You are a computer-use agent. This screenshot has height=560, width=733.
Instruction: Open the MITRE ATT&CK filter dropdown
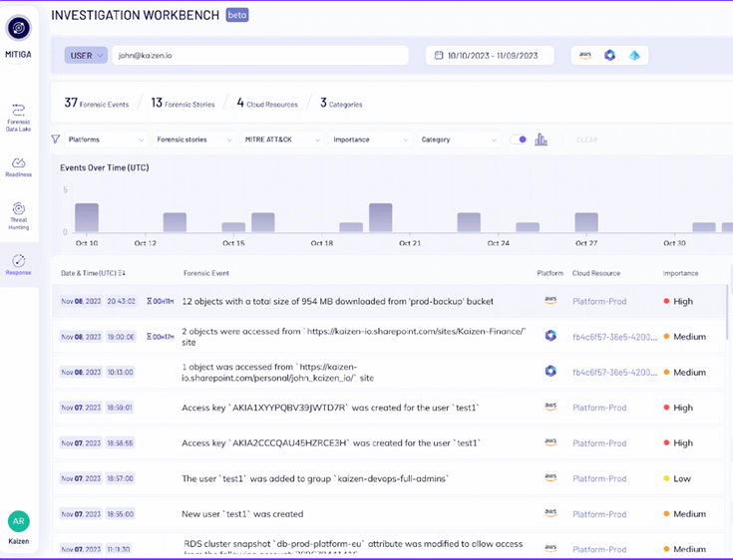point(284,140)
